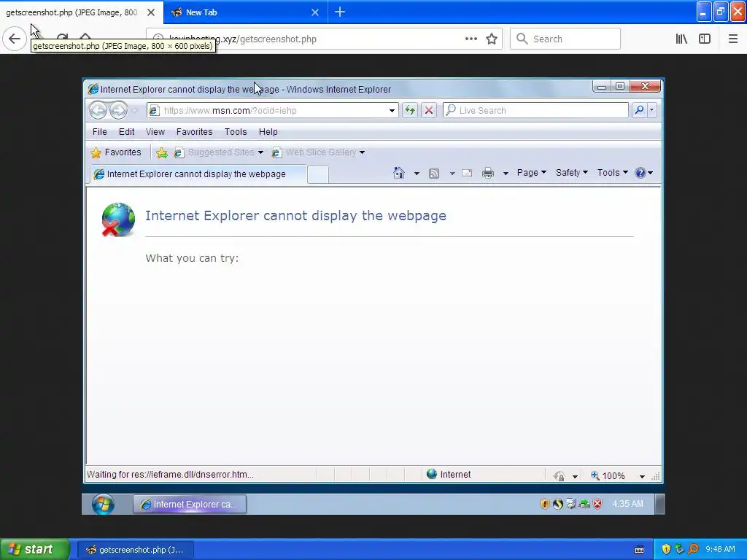The width and height of the screenshot is (747, 560).
Task: Click the Print icon in IE
Action: (x=488, y=174)
